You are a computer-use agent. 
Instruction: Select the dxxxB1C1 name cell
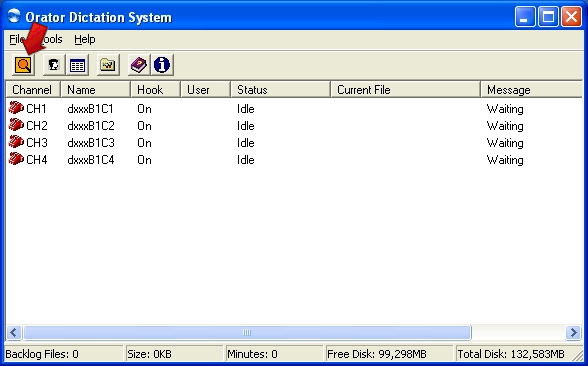[90, 109]
